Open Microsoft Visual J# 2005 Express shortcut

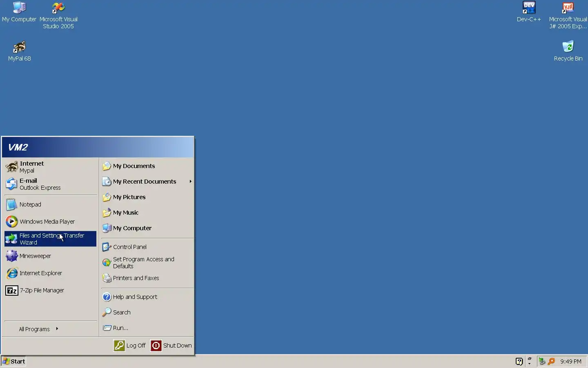pyautogui.click(x=568, y=16)
